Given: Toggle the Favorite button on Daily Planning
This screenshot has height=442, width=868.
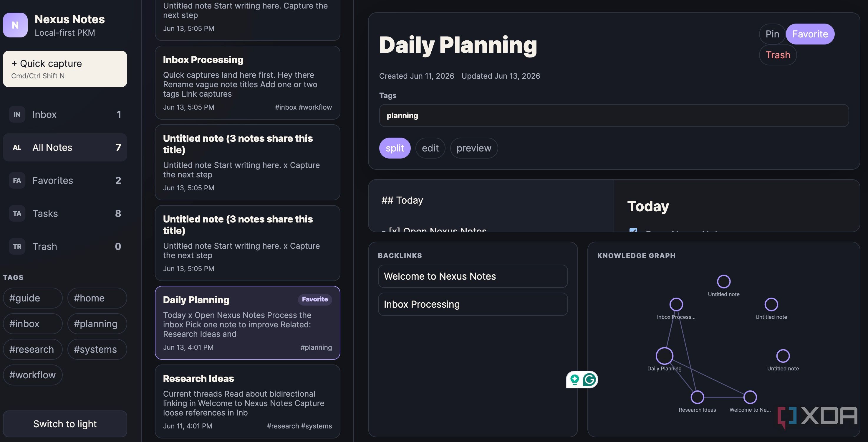Looking at the screenshot, I should (x=810, y=34).
